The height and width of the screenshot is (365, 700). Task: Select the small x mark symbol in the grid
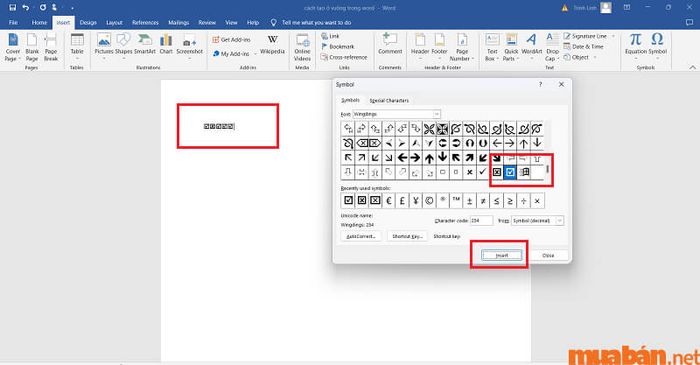pos(469,172)
